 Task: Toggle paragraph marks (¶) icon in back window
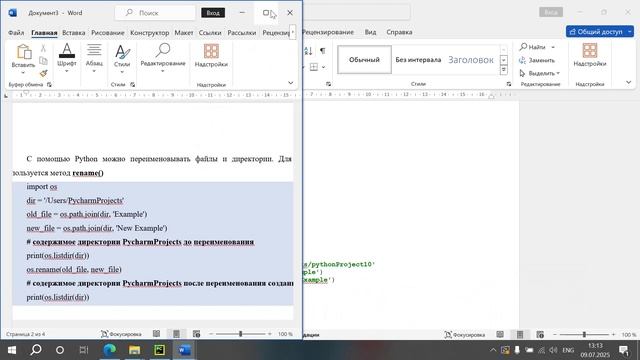(322, 51)
